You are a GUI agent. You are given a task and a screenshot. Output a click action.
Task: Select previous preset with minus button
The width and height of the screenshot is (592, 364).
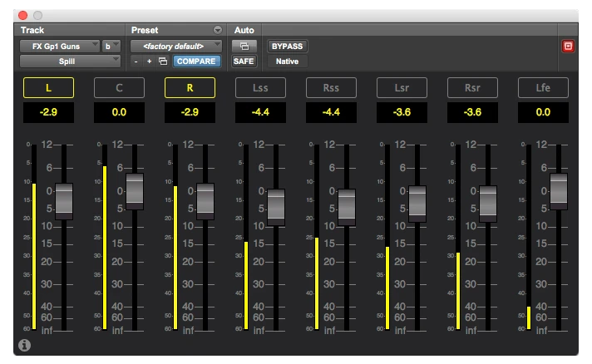click(x=136, y=61)
